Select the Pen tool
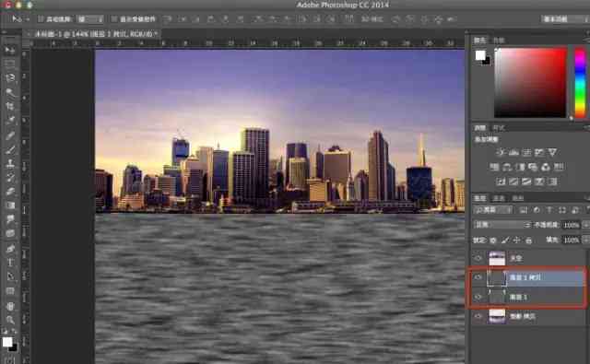Image resolution: width=590 pixels, height=364 pixels. [x=10, y=248]
